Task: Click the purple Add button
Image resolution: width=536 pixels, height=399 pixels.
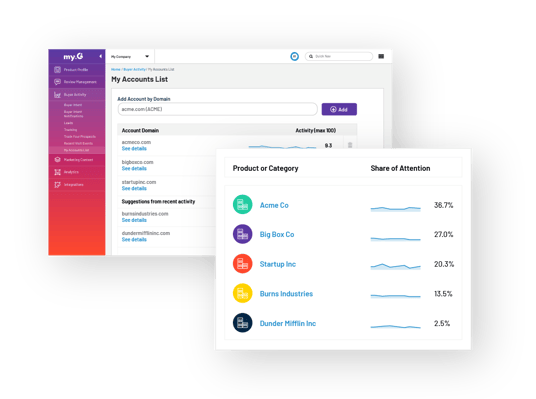Action: coord(339,109)
